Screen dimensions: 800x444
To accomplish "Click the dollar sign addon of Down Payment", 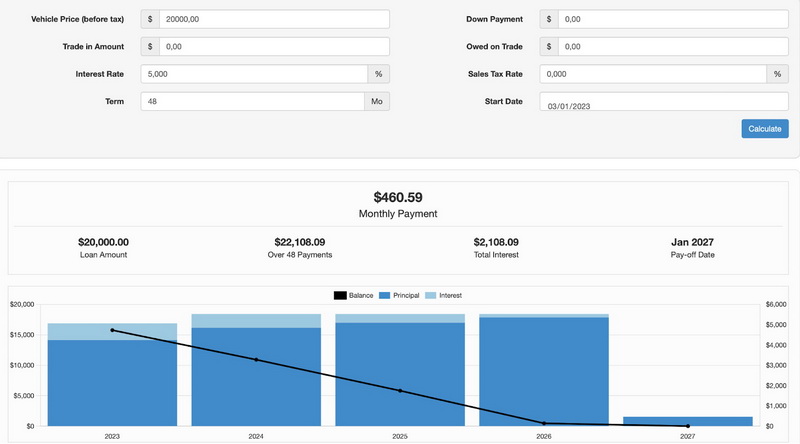I will (549, 19).
